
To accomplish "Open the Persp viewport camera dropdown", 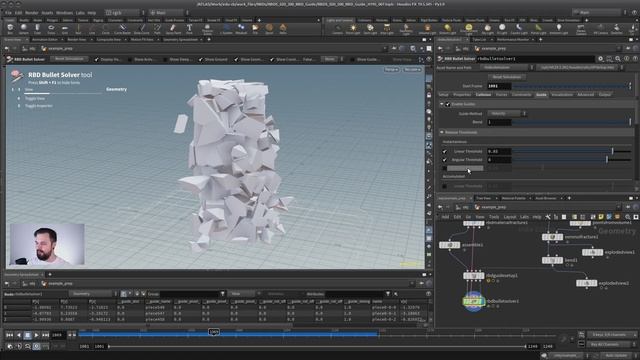I will pyautogui.click(x=391, y=70).
